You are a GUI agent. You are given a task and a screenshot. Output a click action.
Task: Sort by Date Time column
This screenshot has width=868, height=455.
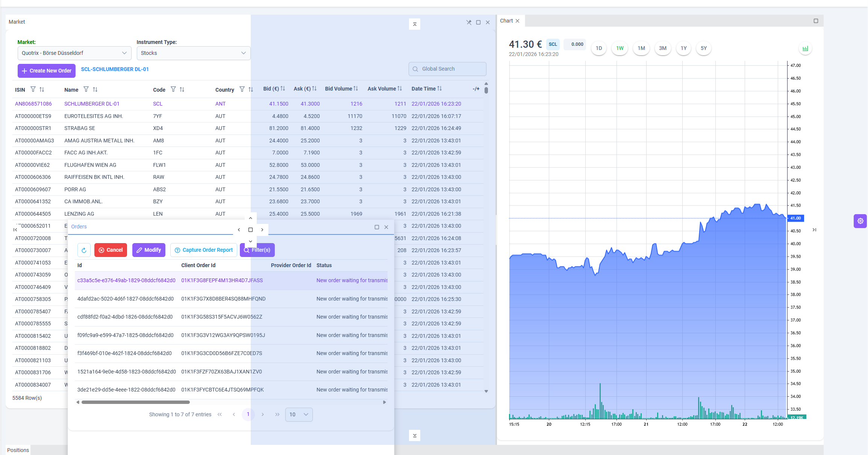pyautogui.click(x=439, y=89)
